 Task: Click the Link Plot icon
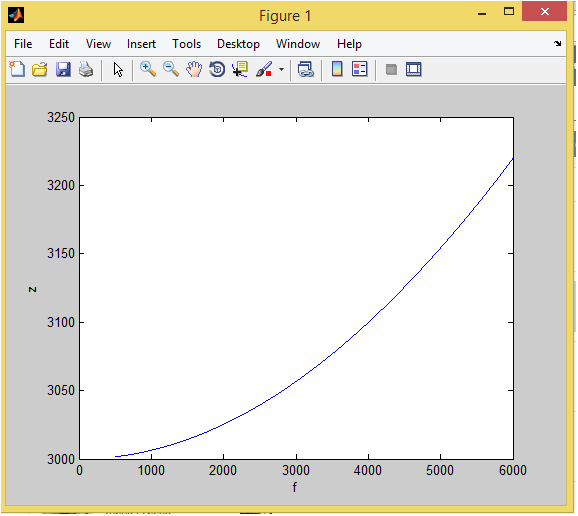point(306,69)
